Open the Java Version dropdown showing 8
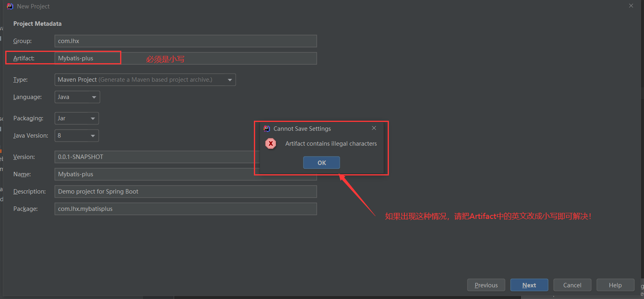 [77, 136]
